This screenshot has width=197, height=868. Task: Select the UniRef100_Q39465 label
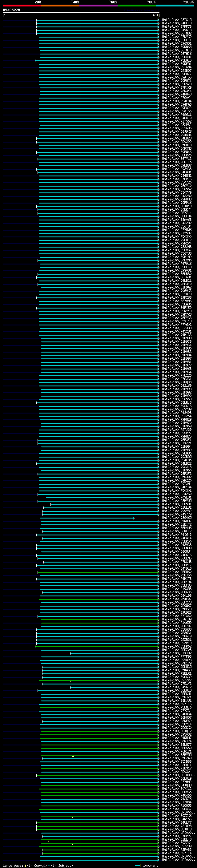pyautogui.click(x=177, y=518)
